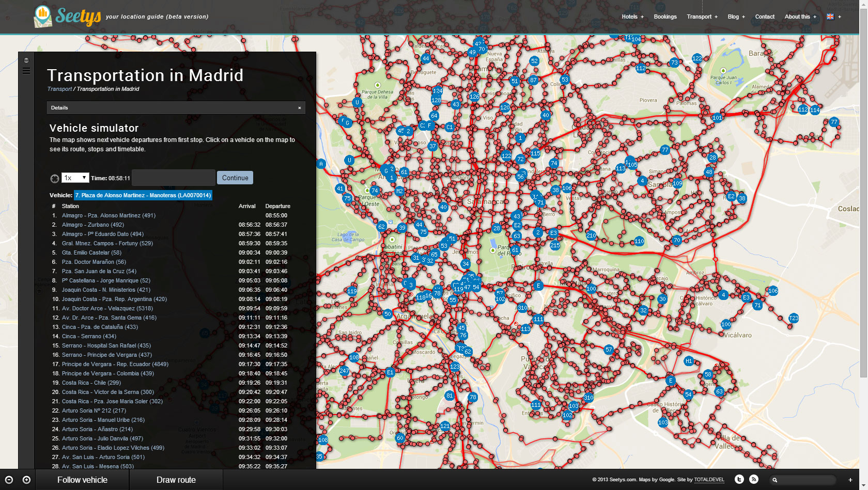The image size is (868, 490).
Task: Select vehicle marker M2 on the map
Action: click(x=399, y=191)
